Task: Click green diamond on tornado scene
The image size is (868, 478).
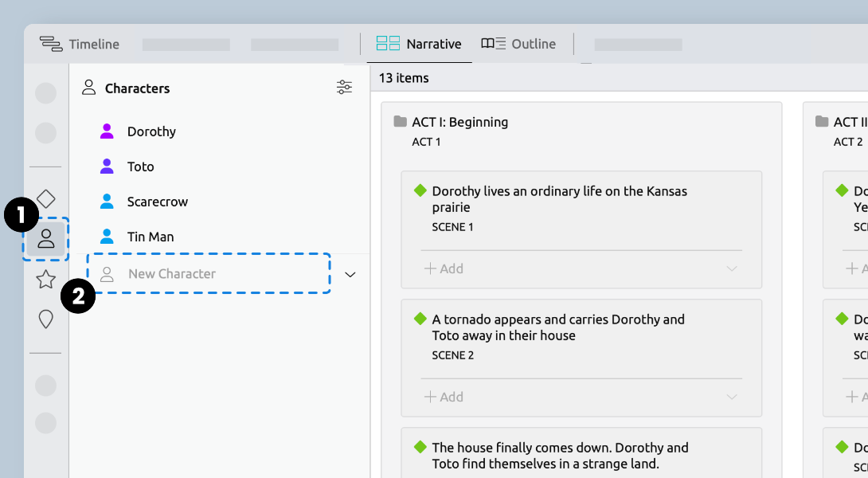Action: click(420, 319)
